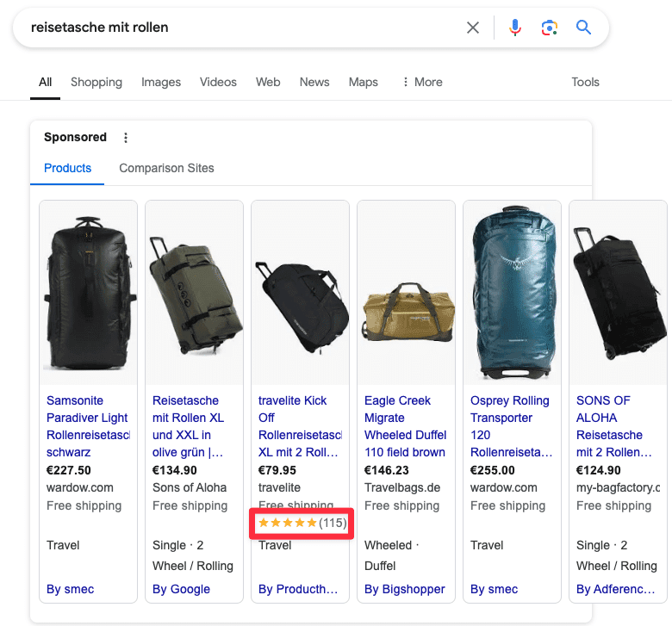Expand the More search categories menu

tap(422, 82)
